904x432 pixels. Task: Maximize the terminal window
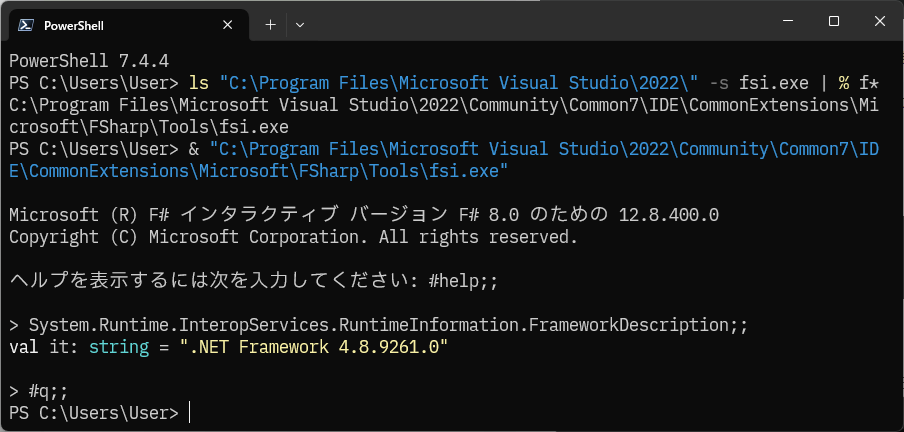pos(834,21)
